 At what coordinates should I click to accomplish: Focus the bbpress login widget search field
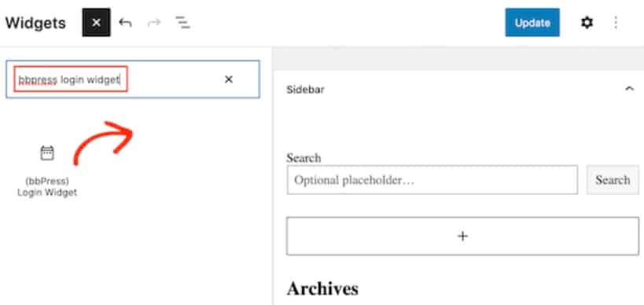(x=133, y=79)
